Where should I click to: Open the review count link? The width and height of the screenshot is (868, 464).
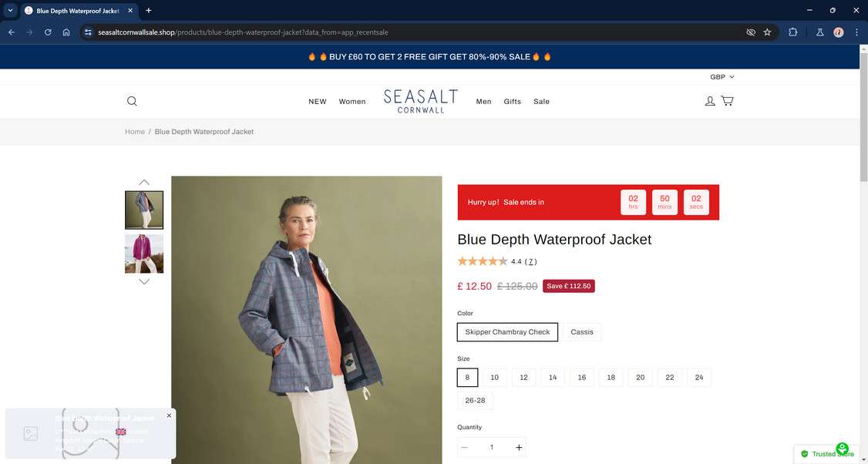[x=531, y=262]
